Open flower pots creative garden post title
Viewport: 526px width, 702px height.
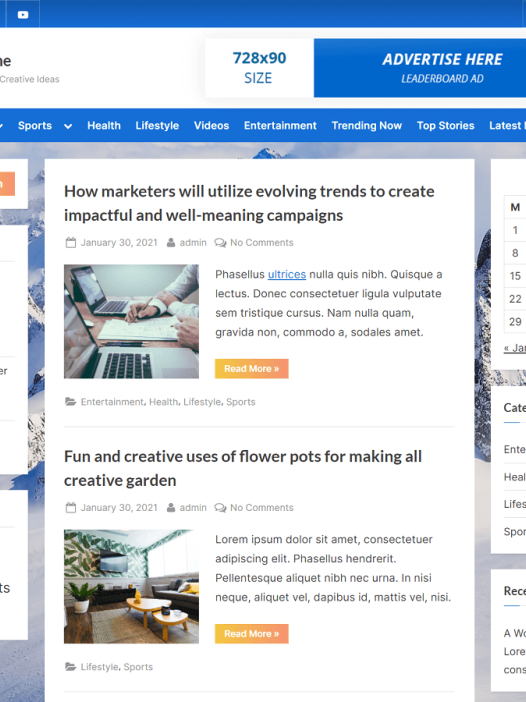[x=243, y=468]
